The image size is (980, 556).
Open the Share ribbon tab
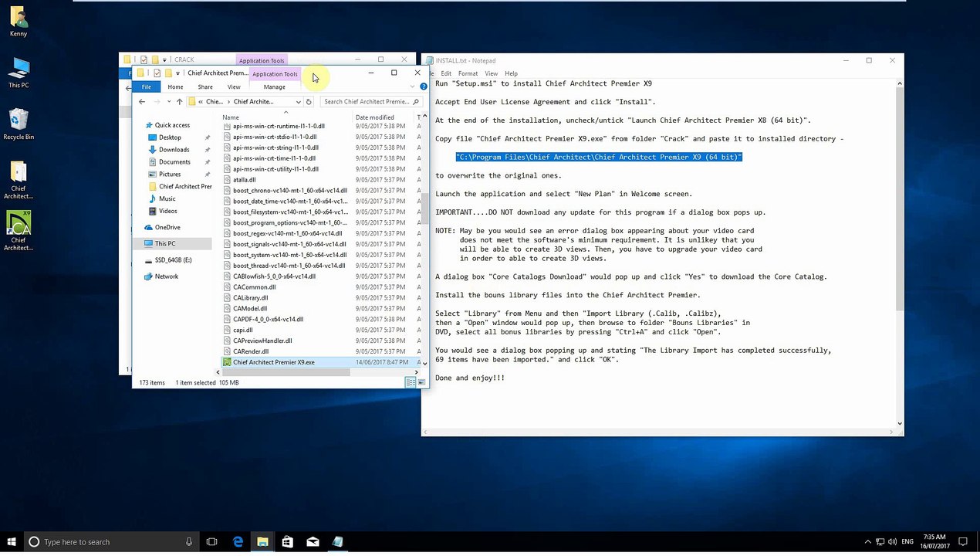205,86
